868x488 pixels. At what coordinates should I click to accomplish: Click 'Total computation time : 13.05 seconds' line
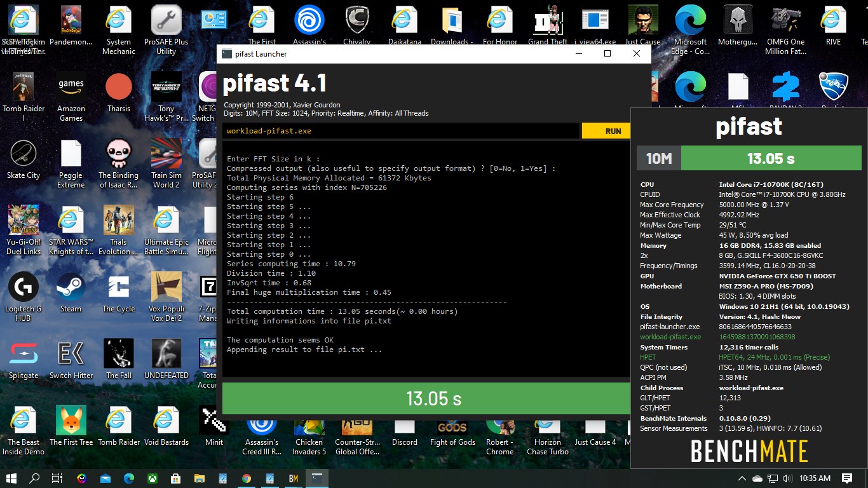pyautogui.click(x=342, y=311)
